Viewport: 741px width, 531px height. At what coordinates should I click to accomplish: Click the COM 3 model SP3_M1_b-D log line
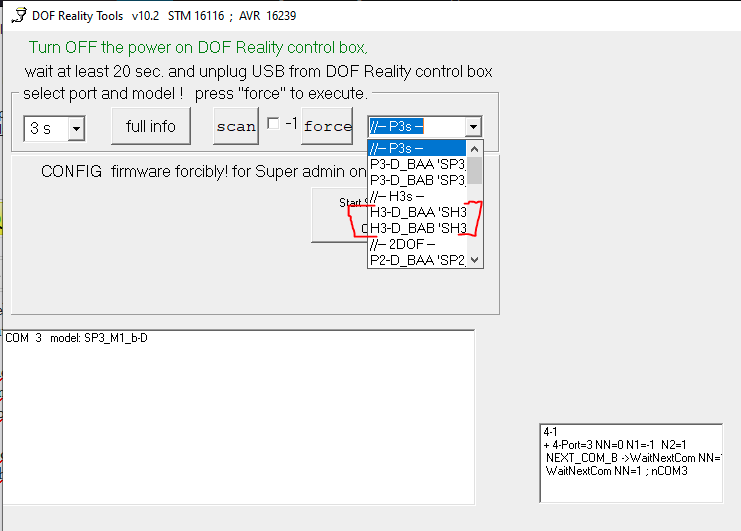coord(76,338)
